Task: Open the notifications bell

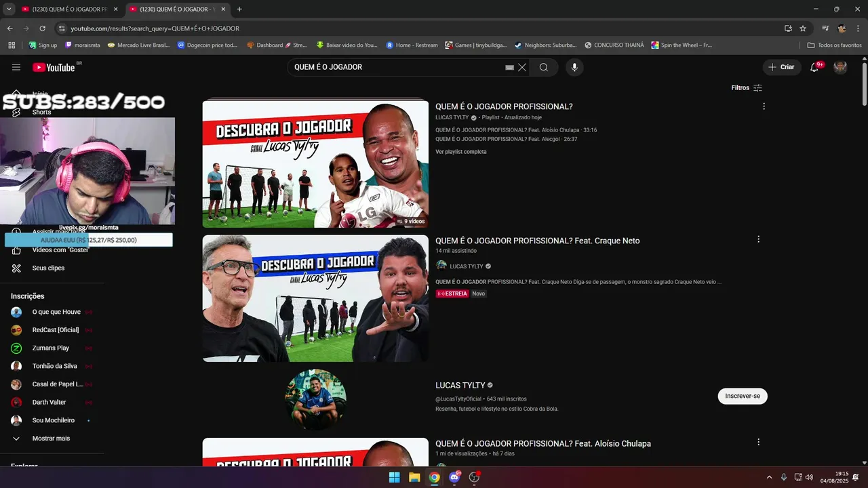Action: (814, 67)
